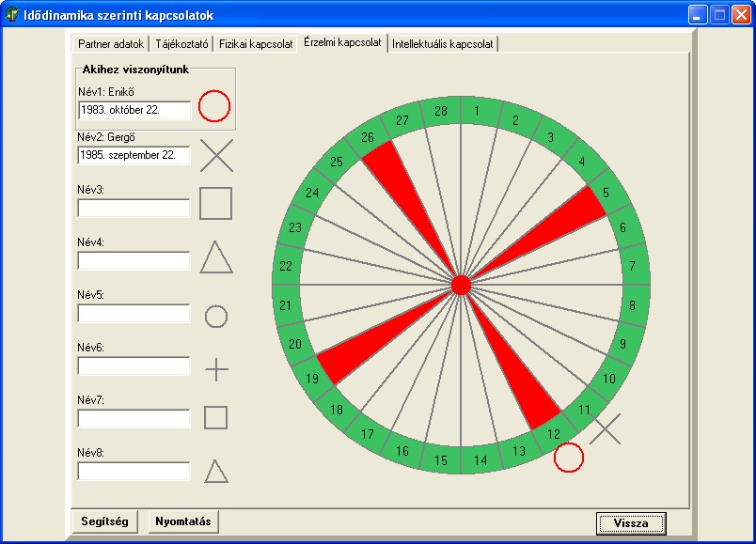Click the Akihez viszonyítunk group title
Screen dimensions: 756x544
click(135, 70)
